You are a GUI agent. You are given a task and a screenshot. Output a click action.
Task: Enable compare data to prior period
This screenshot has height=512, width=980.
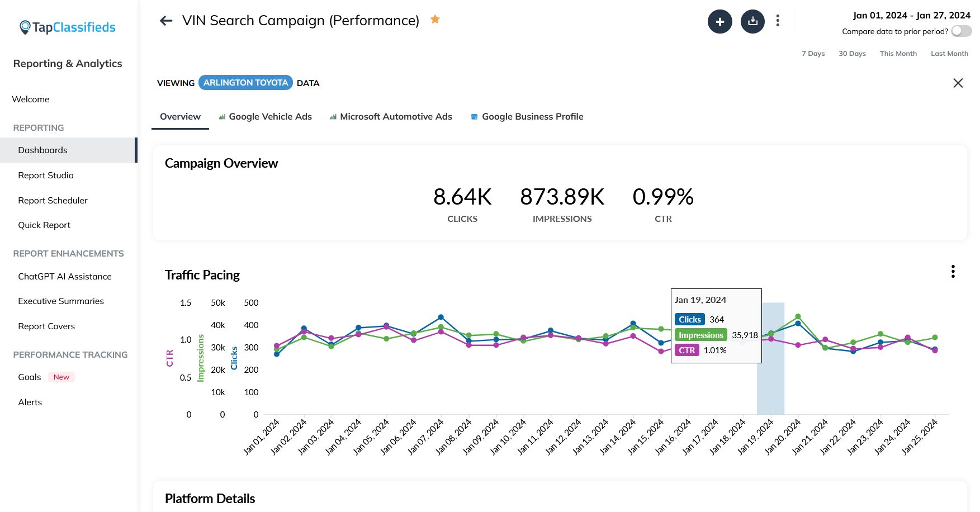click(x=961, y=31)
